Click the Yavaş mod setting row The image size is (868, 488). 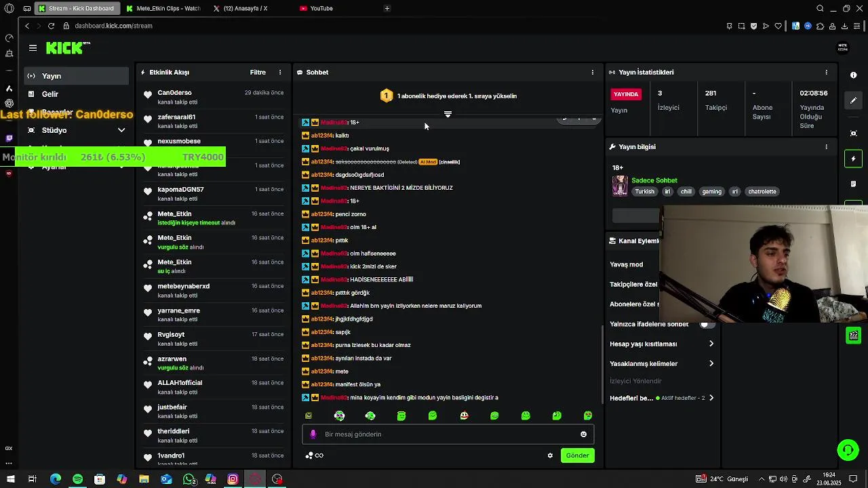pyautogui.click(x=626, y=264)
